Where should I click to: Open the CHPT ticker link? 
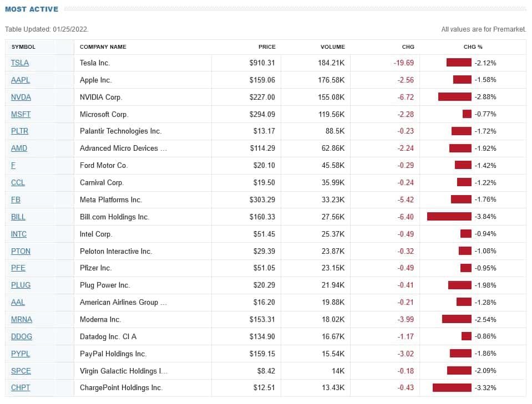[x=21, y=388]
